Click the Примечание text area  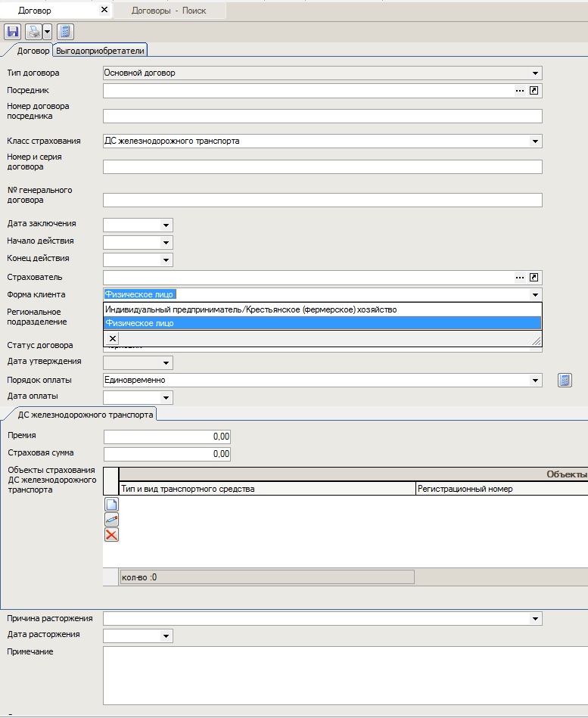coord(322,675)
